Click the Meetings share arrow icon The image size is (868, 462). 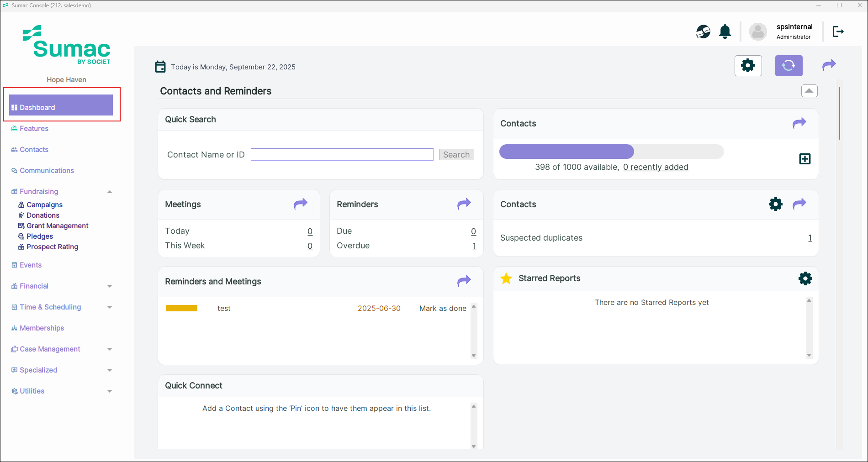coord(301,204)
